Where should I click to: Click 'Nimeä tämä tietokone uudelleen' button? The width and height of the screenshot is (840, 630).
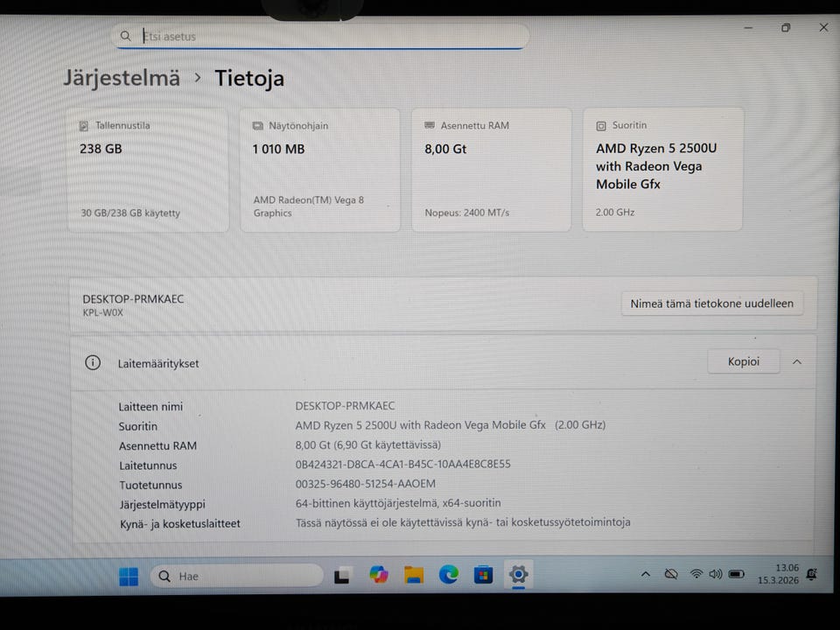712,304
